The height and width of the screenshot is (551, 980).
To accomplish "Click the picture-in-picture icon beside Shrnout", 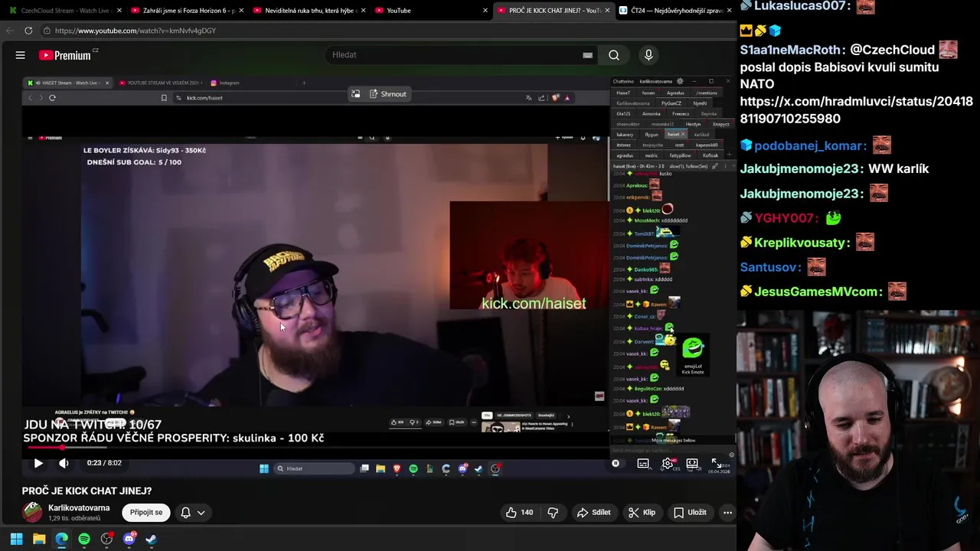I will click(x=355, y=94).
